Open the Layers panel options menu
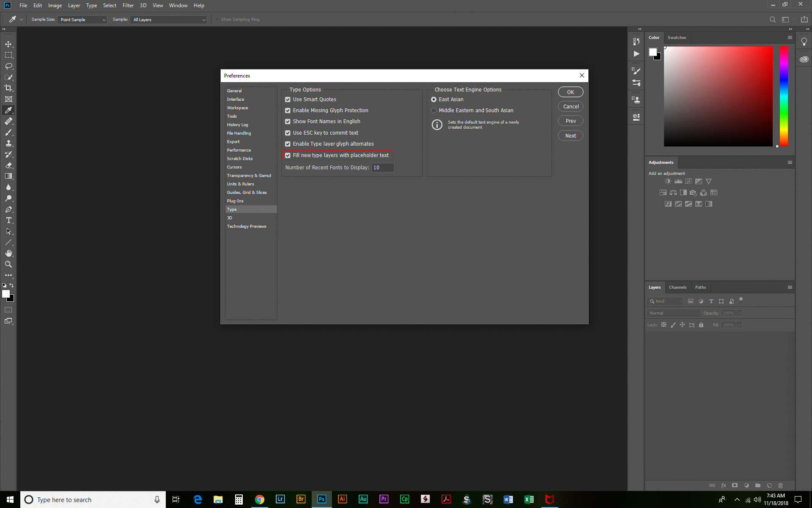812x508 pixels. (790, 287)
